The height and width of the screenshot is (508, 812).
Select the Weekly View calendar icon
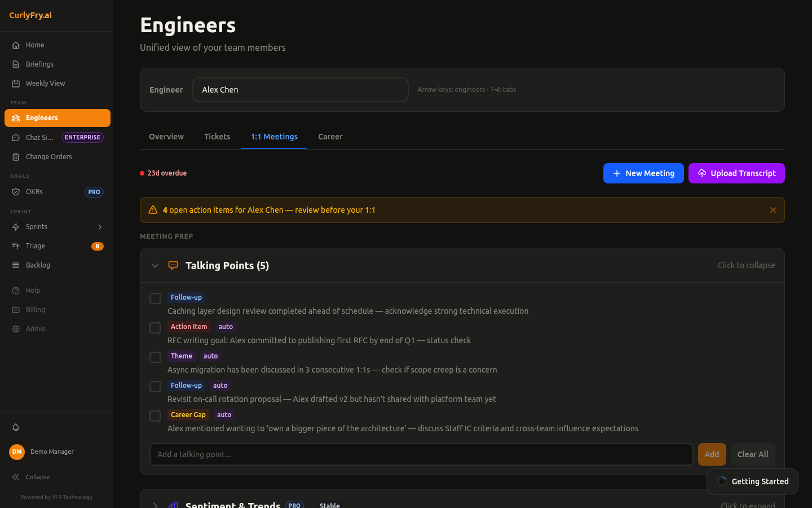(x=16, y=83)
